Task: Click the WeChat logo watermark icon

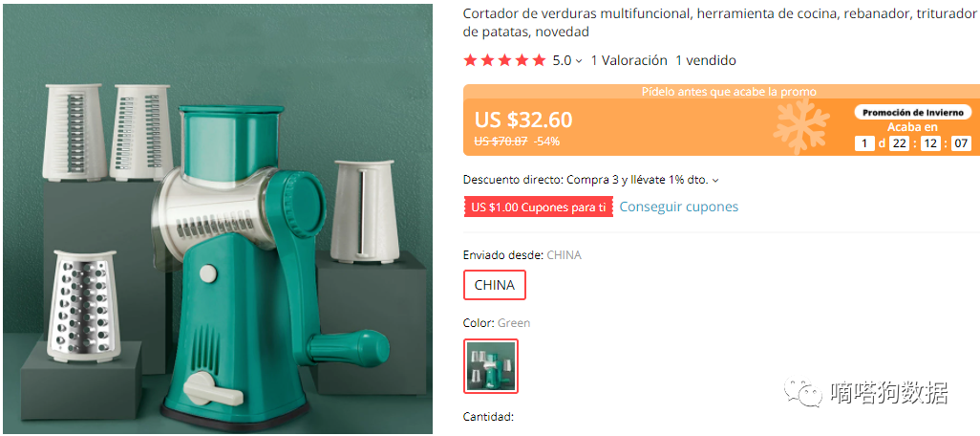Action: (803, 393)
